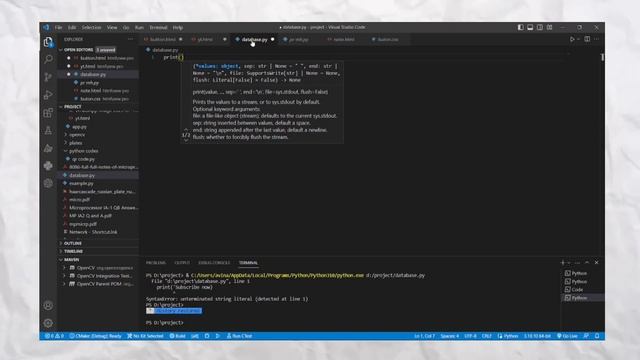This screenshot has width=640, height=360.
Task: Expand the opencv folder
Action: (x=77, y=135)
